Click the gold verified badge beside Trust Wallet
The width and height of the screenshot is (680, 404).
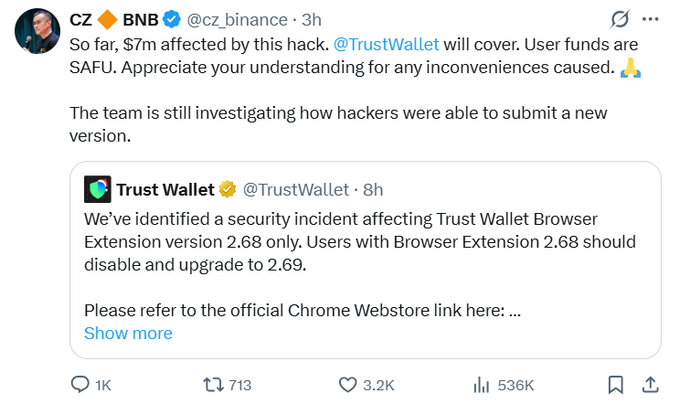227,189
